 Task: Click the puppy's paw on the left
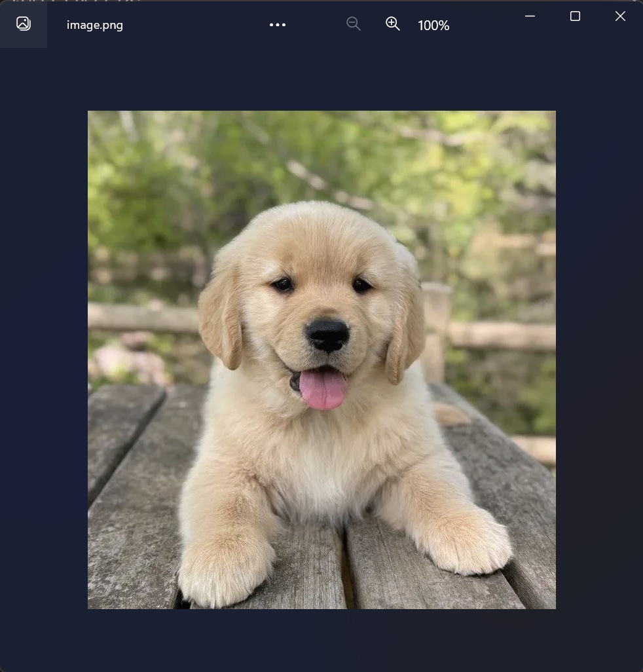(x=223, y=569)
